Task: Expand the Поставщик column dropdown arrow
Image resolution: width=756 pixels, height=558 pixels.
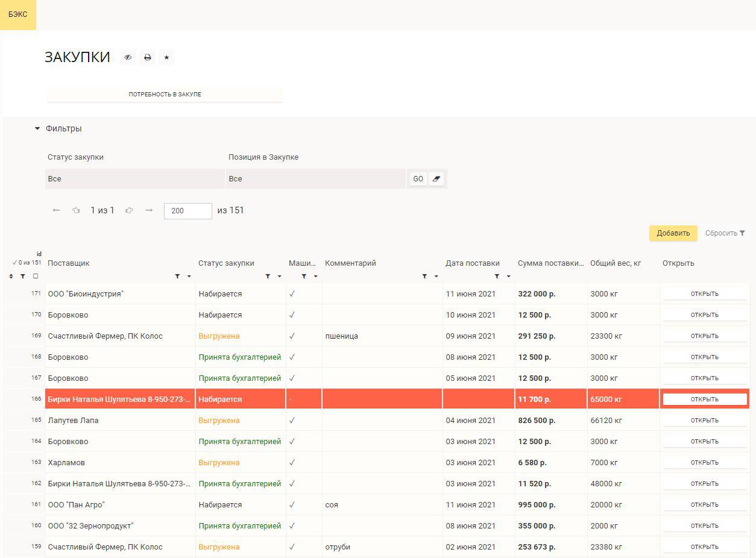Action: (189, 276)
